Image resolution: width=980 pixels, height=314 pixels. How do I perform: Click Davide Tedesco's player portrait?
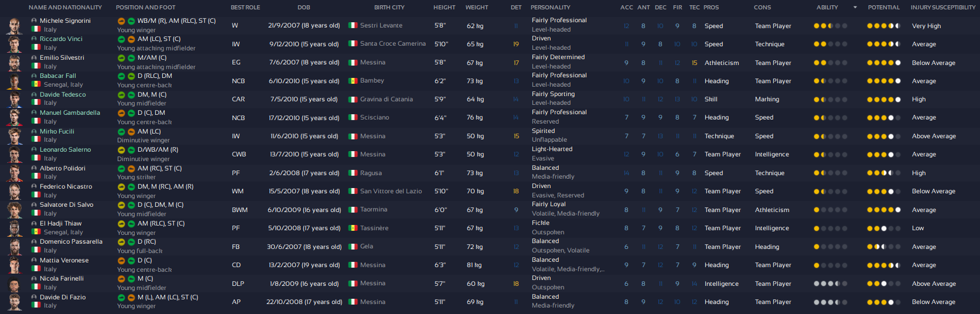[x=15, y=99]
